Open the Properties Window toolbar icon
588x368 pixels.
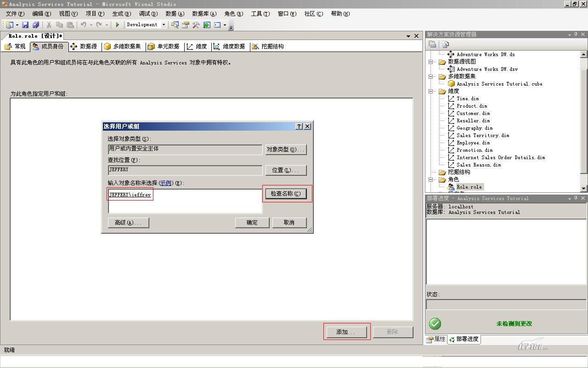click(x=186, y=25)
